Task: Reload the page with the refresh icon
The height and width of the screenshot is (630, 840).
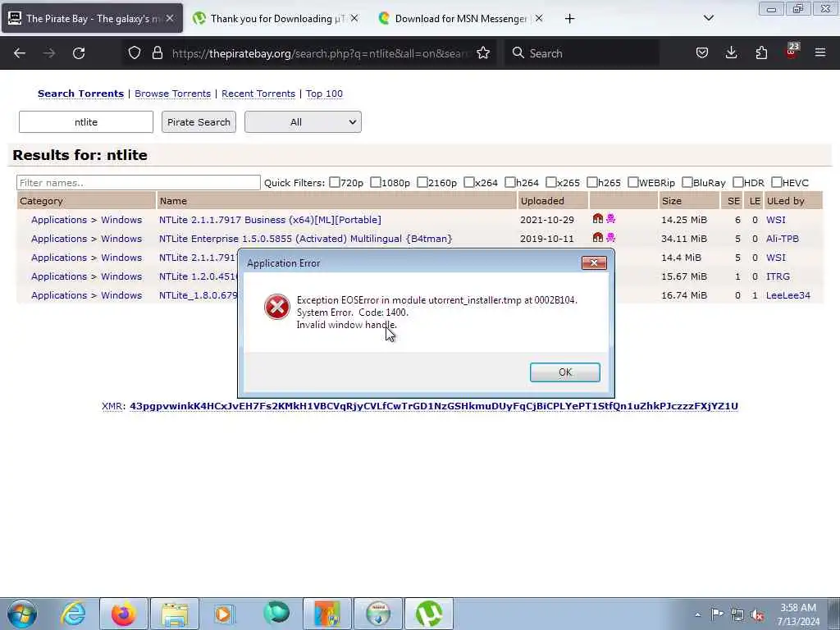Action: 79,53
